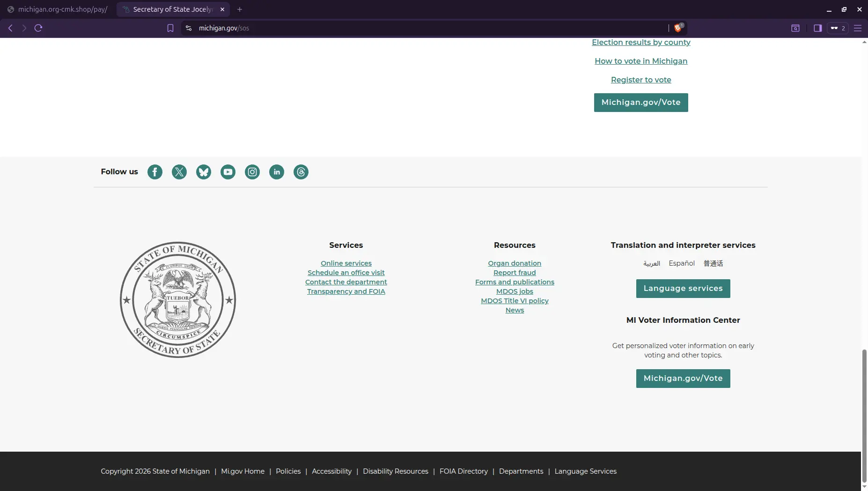Open the browser hamburger menu
Image resolution: width=868 pixels, height=491 pixels.
(858, 28)
